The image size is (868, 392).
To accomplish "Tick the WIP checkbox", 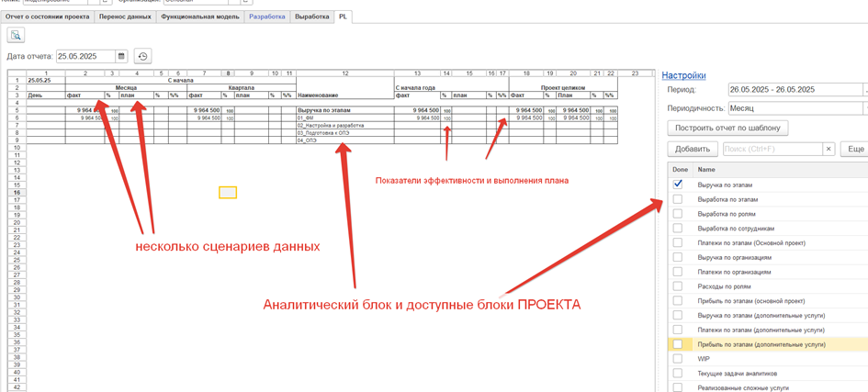I will click(x=678, y=359).
